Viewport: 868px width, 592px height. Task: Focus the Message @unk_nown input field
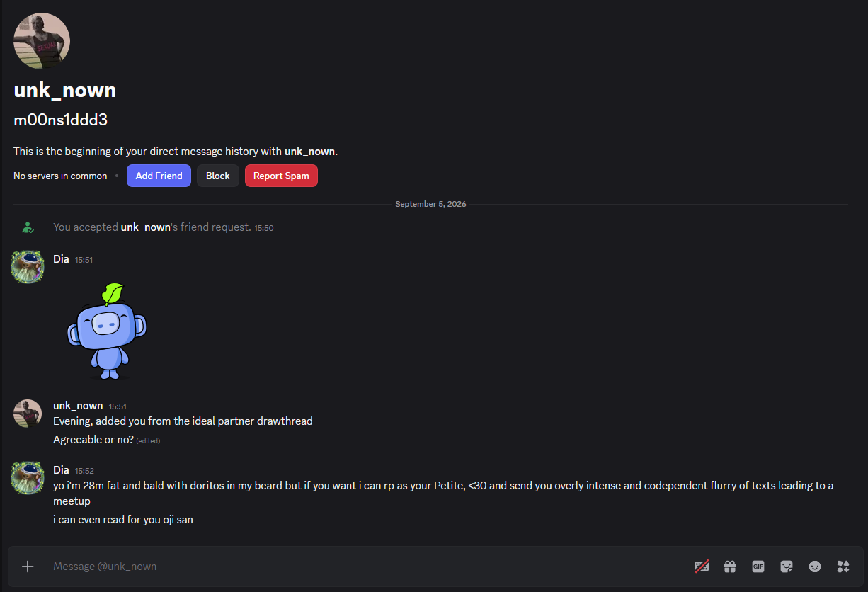(368, 566)
